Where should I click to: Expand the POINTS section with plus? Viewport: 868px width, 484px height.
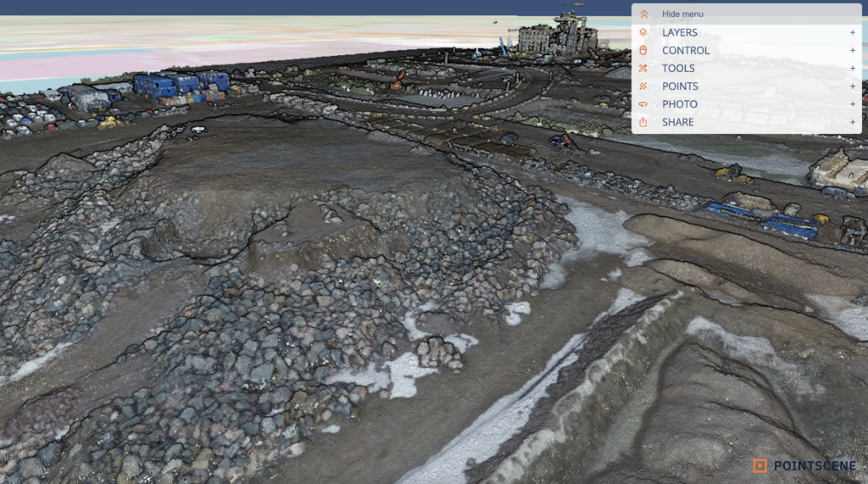pyautogui.click(x=853, y=86)
